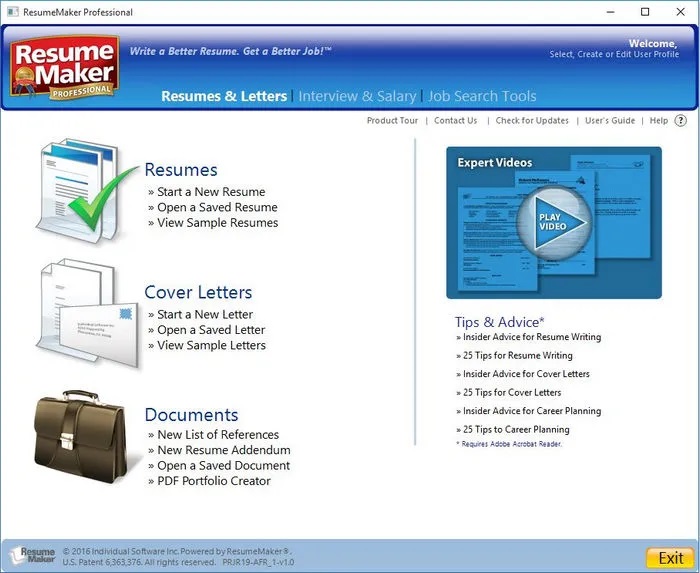Open Insider Advice for Career Planning
The width and height of the screenshot is (700, 573).
coord(532,411)
